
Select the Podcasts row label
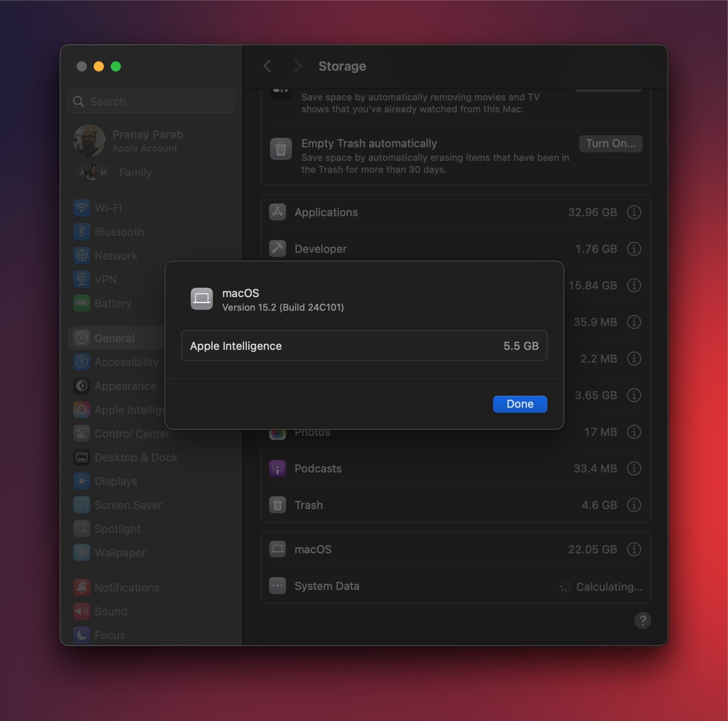click(x=318, y=468)
